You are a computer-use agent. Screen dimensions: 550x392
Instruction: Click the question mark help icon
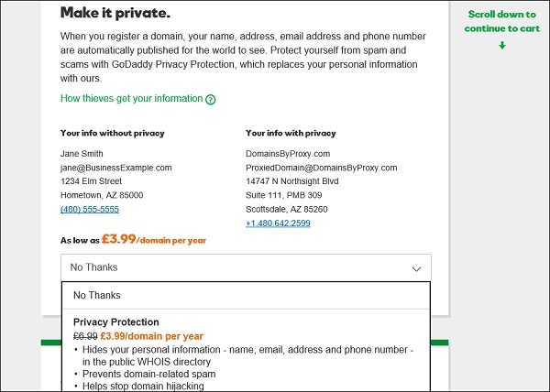tap(211, 99)
